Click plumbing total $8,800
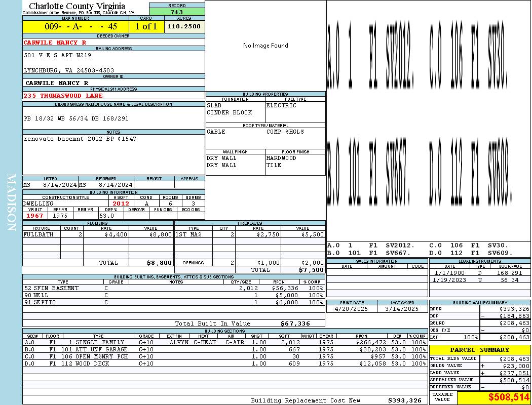 pyautogui.click(x=159, y=263)
